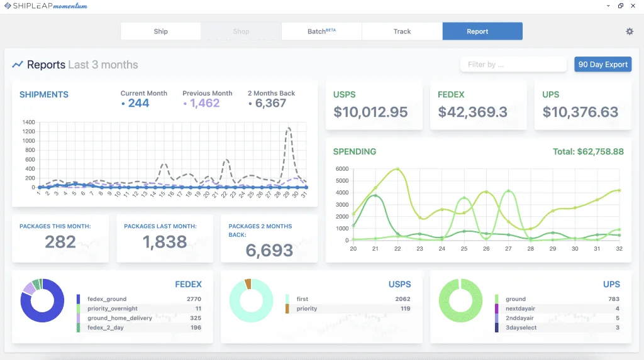Viewport: 644px width, 360px height.
Task: Click the FEDEX $42,369.3 spending card
Action: point(479,105)
